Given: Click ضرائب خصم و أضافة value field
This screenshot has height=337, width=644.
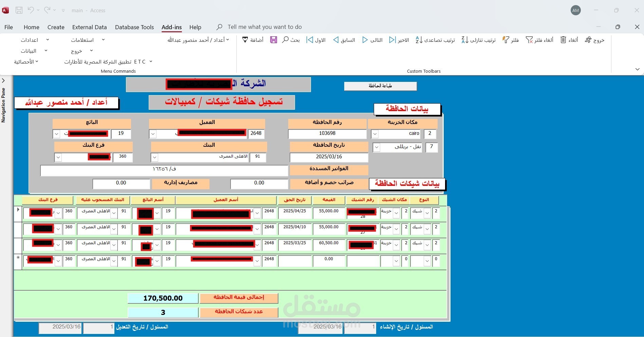Looking at the screenshot, I should click(x=259, y=183).
